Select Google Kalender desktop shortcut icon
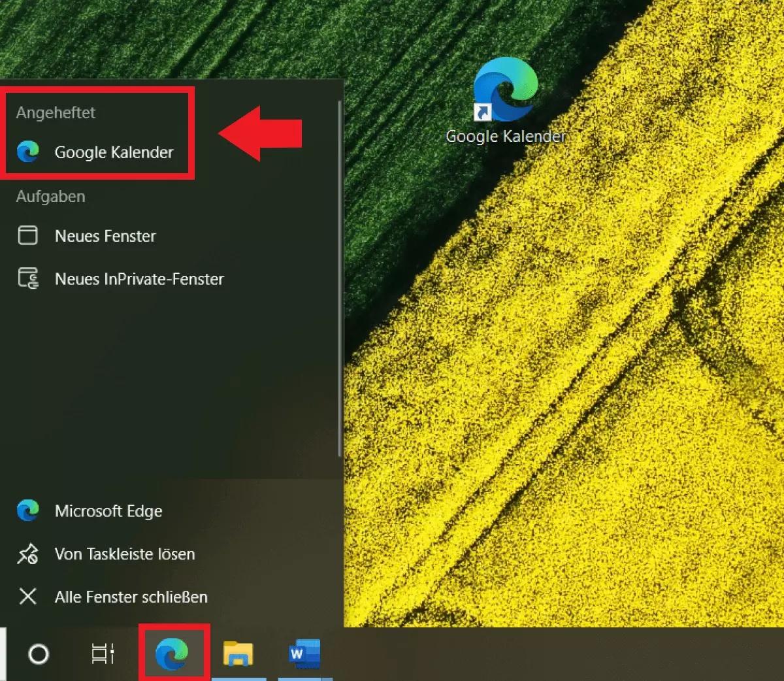The height and width of the screenshot is (681, 784). [x=506, y=90]
